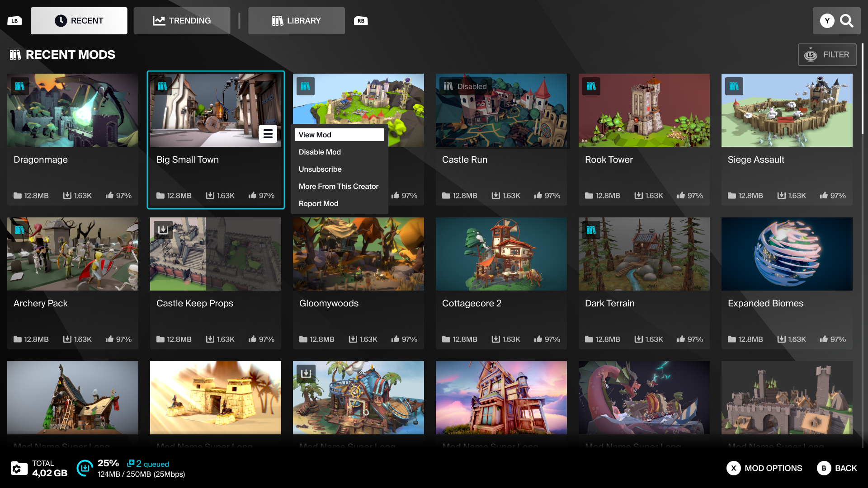Choose Unsubscribe from context menu
The height and width of the screenshot is (488, 868).
[x=320, y=169]
